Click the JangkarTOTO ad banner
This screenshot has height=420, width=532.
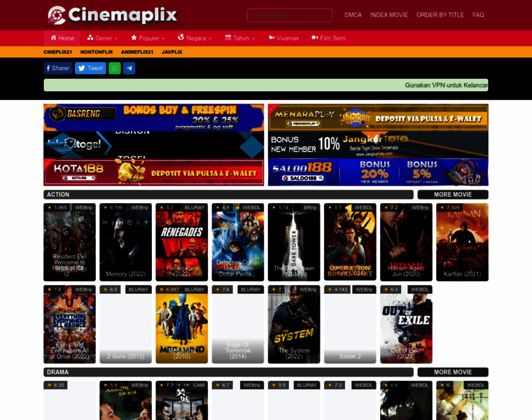pyautogui.click(x=378, y=145)
